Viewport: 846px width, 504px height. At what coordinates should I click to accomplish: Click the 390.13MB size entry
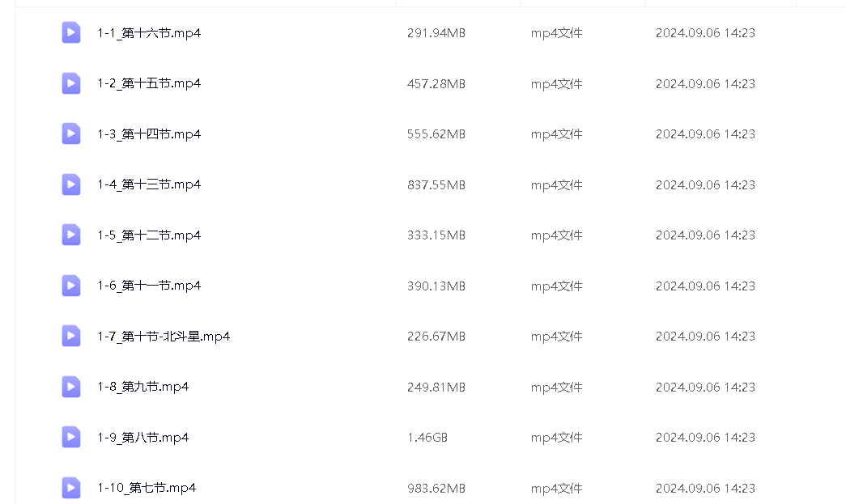436,286
